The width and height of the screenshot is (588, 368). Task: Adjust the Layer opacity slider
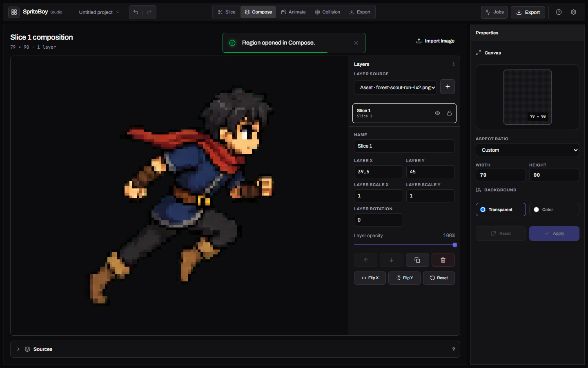pos(404,245)
